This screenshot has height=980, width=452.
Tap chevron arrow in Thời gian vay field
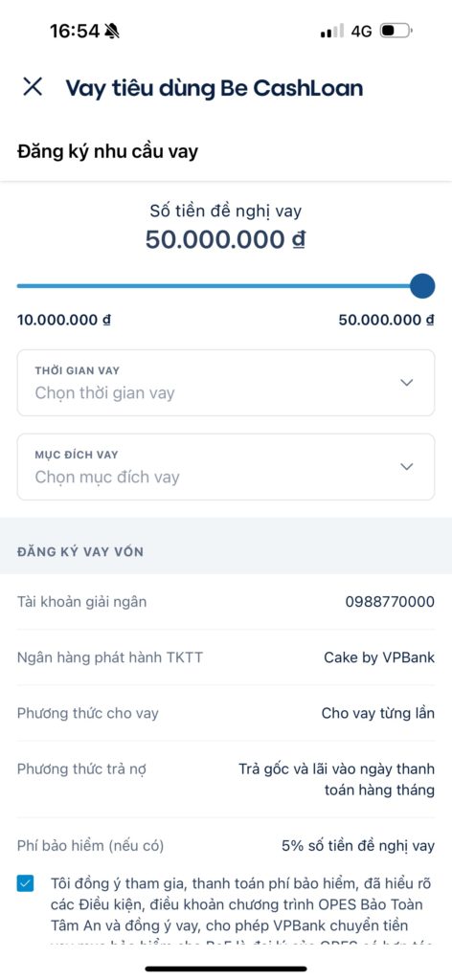pos(407,383)
